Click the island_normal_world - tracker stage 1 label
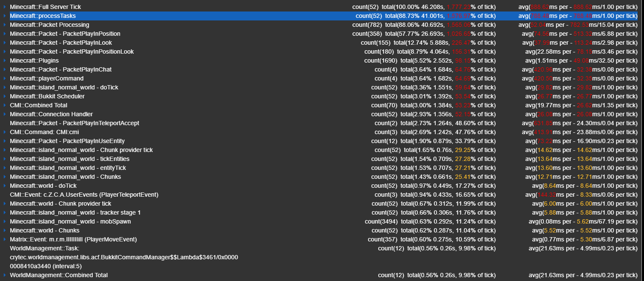The image size is (644, 281). [75, 212]
